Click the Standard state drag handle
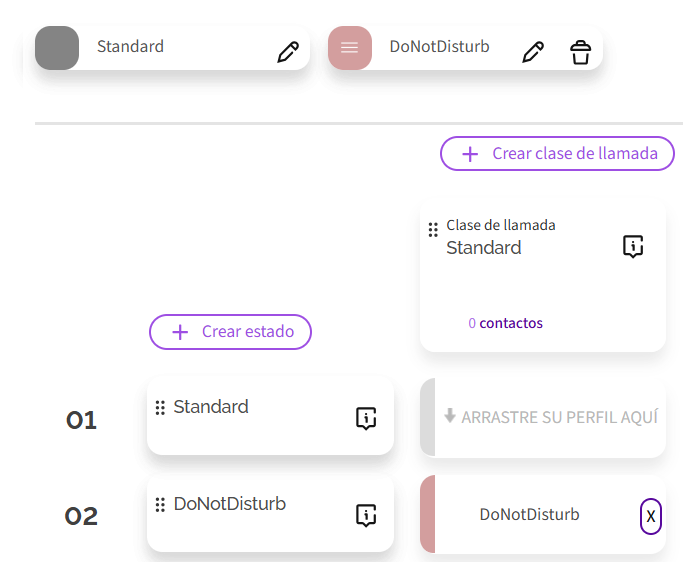 click(160, 408)
